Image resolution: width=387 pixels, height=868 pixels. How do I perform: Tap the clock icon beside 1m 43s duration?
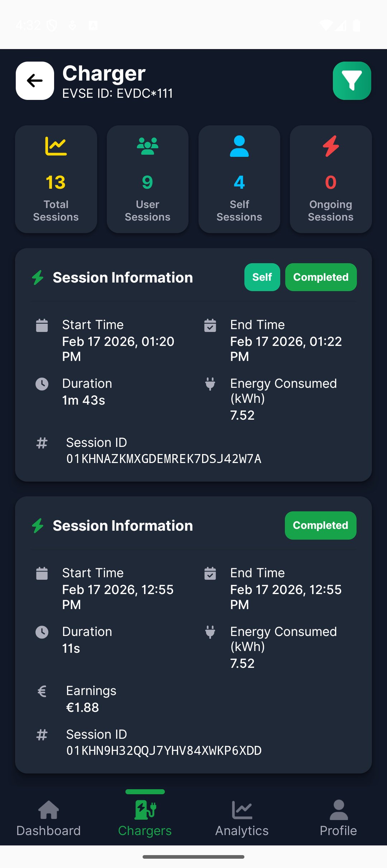[42, 384]
